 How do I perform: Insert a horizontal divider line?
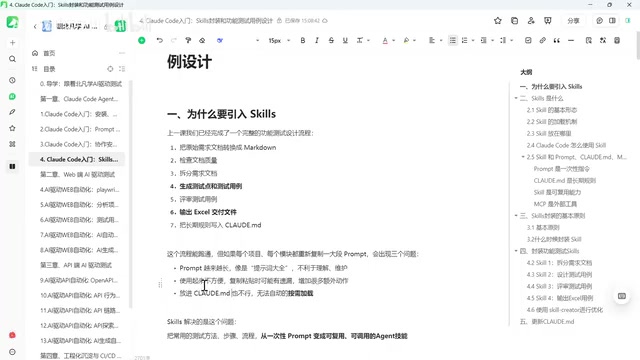pyautogui.click(x=571, y=40)
